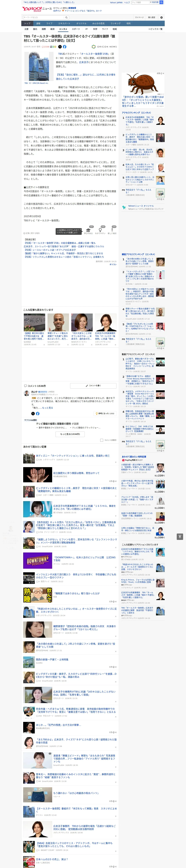Click the 1536 comment count icon
The height and width of the screenshot is (868, 186).
46,47
